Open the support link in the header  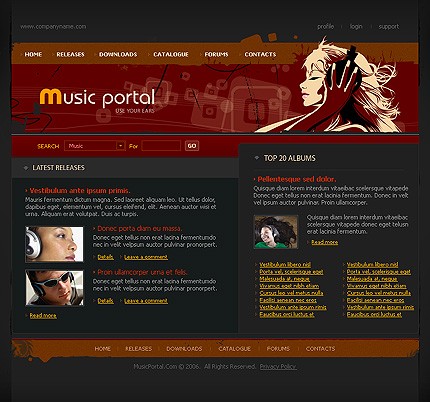(389, 26)
